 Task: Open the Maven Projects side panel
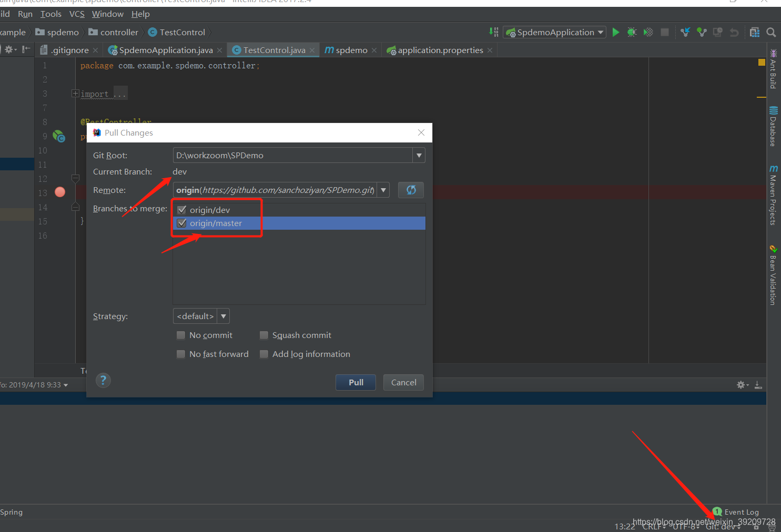[x=773, y=195]
